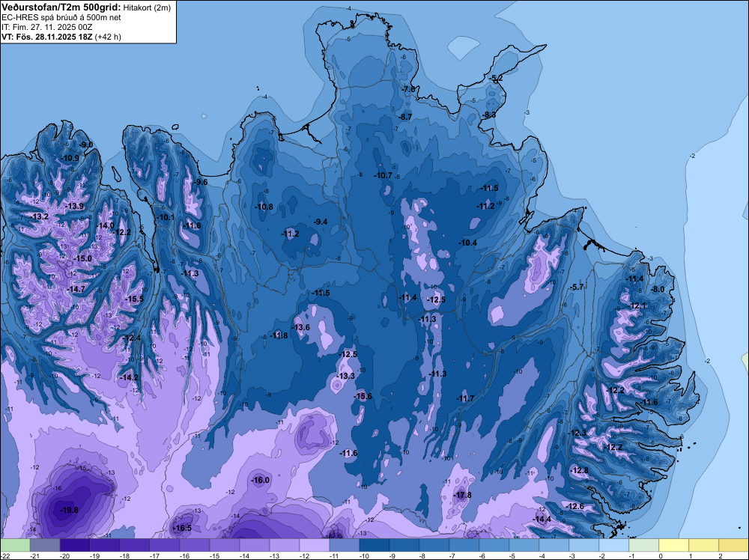This screenshot has width=749, height=560.
Task: Pick the -8.0 temperature value
Action: (658, 289)
